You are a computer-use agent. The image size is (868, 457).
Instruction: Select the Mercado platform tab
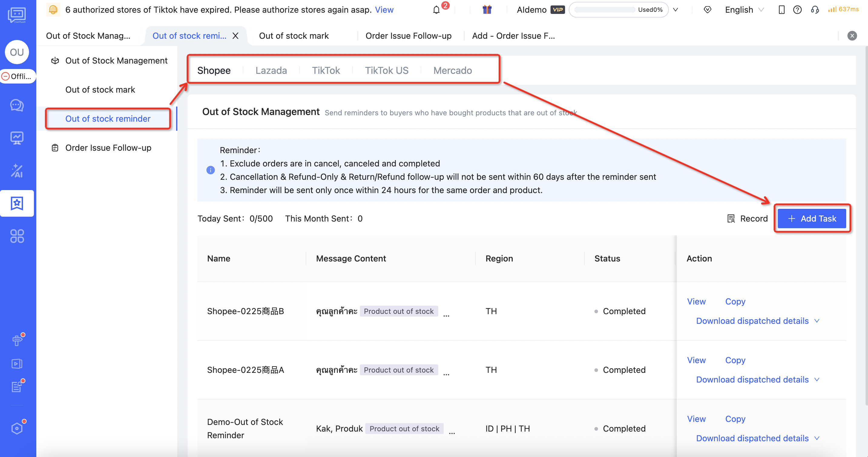tap(452, 71)
